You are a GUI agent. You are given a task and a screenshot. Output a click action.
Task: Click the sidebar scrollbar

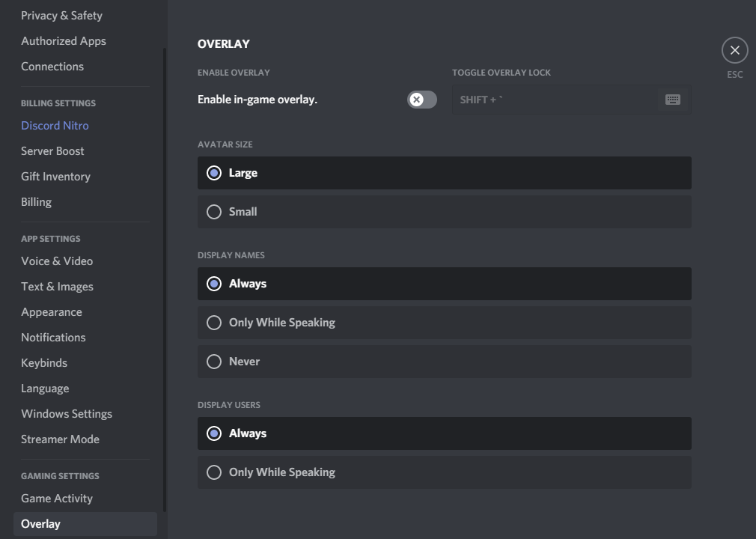pyautogui.click(x=165, y=280)
